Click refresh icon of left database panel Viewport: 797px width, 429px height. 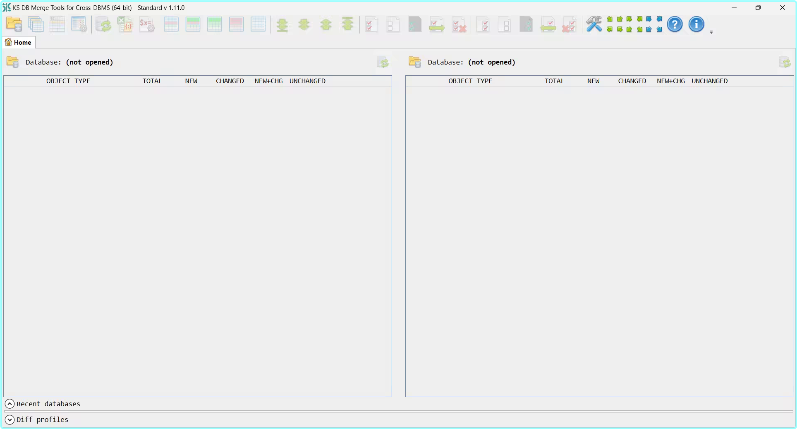click(383, 63)
